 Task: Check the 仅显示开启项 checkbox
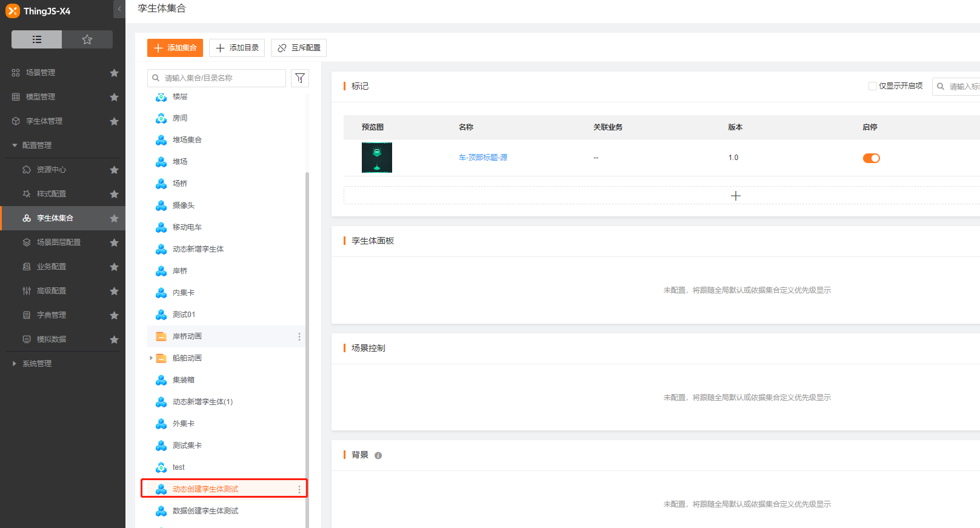873,86
